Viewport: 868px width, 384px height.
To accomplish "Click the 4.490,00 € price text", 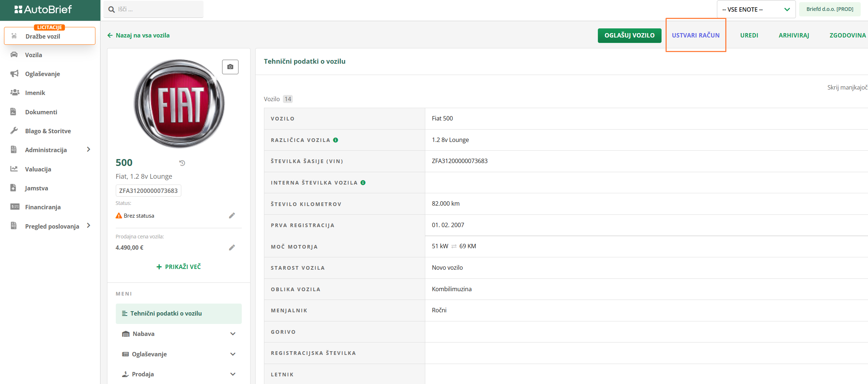I will coord(129,248).
